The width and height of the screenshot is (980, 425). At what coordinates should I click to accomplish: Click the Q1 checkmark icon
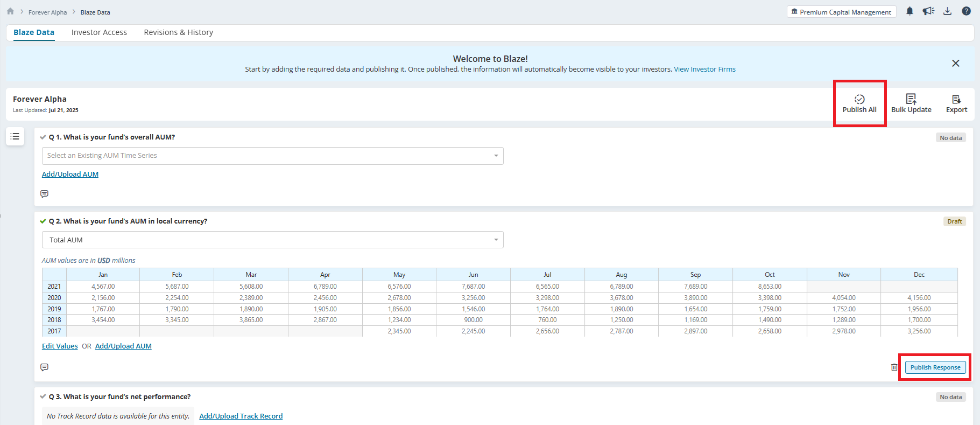point(43,137)
